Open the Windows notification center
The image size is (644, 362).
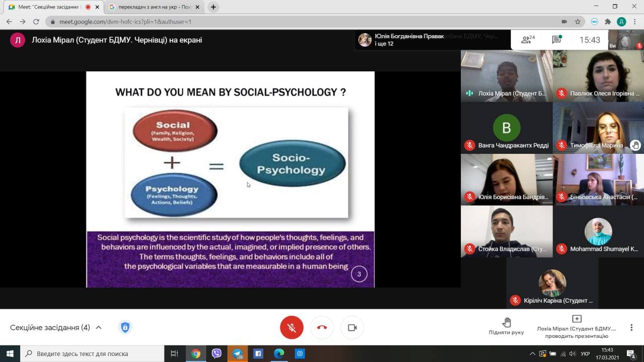(x=631, y=353)
